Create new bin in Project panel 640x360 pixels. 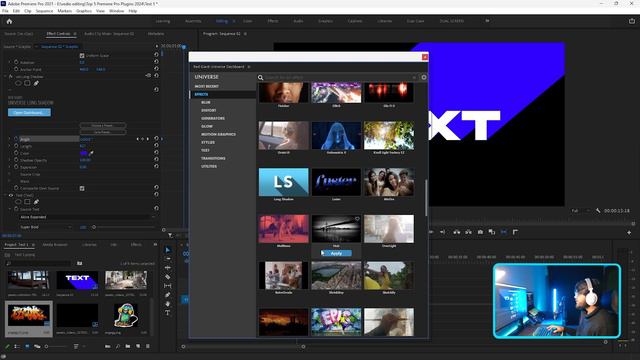coord(128,346)
